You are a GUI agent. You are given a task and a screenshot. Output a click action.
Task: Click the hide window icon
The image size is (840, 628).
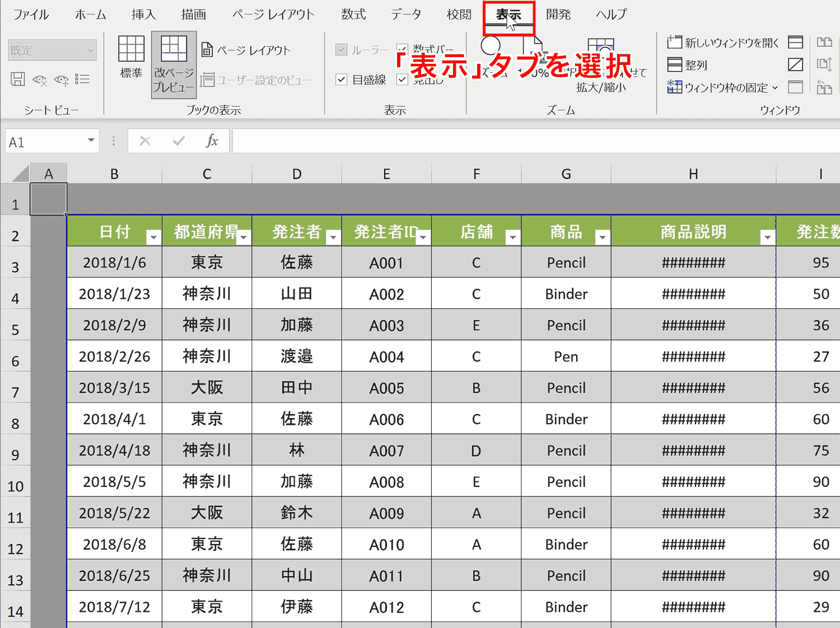click(795, 65)
